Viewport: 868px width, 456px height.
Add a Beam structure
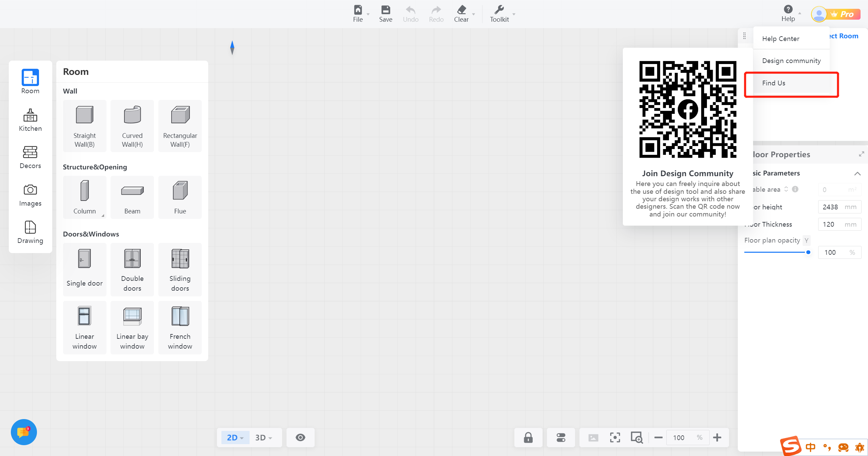tap(132, 197)
